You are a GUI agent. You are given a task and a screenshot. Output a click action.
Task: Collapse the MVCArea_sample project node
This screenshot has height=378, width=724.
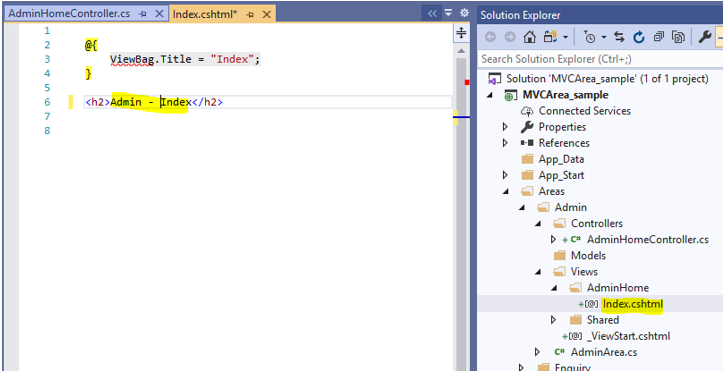point(489,95)
